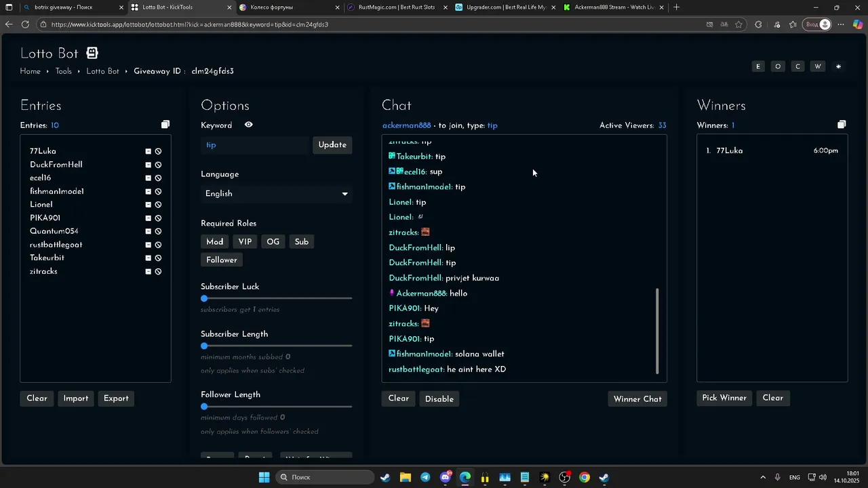This screenshot has width=868, height=488.
Task: Ban zitracks using its ban icon
Action: [158, 272]
